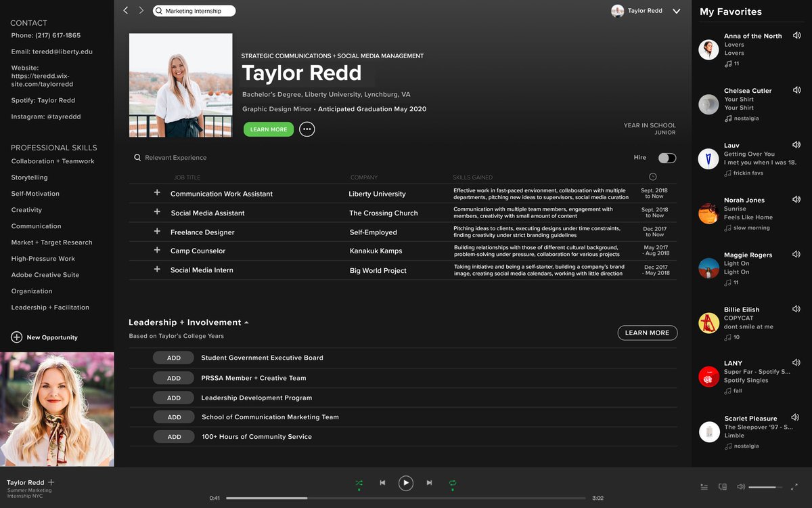This screenshot has width=812, height=508.
Task: Skip to previous track
Action: [x=382, y=483]
